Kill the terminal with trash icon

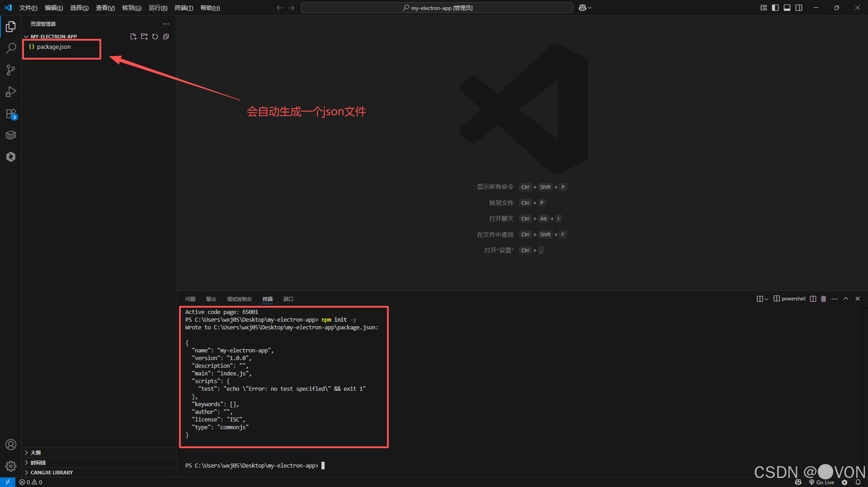tap(824, 299)
